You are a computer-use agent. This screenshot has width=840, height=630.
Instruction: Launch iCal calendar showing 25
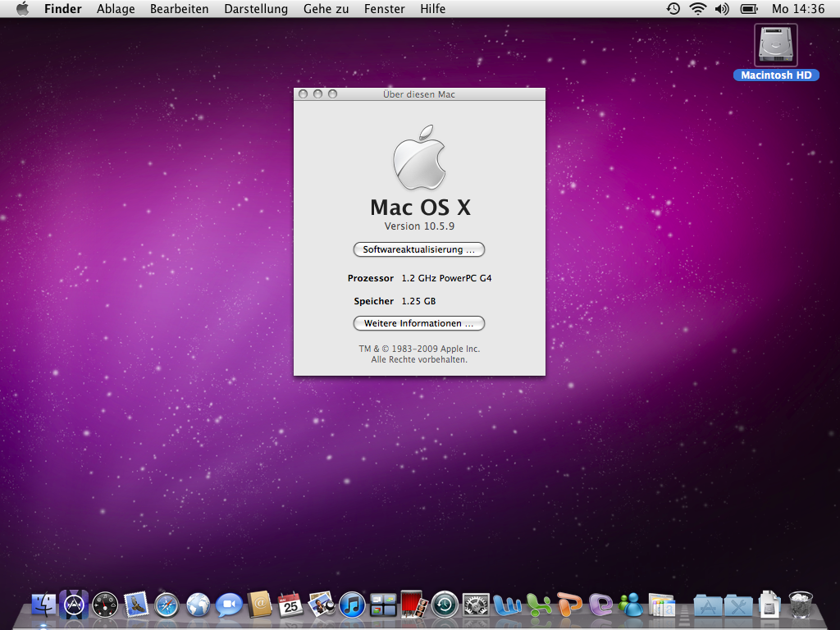pyautogui.click(x=290, y=605)
